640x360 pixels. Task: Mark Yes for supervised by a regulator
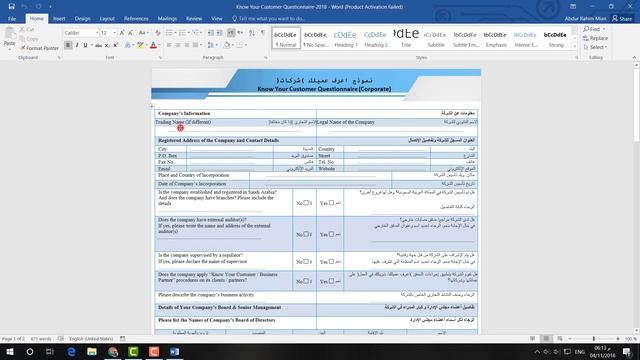tap(331, 261)
